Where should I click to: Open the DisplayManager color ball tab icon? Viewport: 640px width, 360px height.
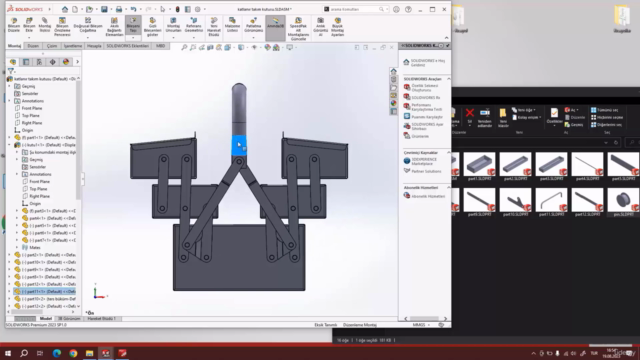66,62
